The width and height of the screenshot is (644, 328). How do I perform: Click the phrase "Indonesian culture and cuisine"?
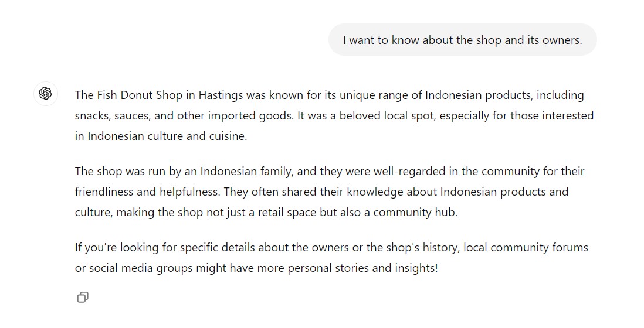(x=167, y=136)
